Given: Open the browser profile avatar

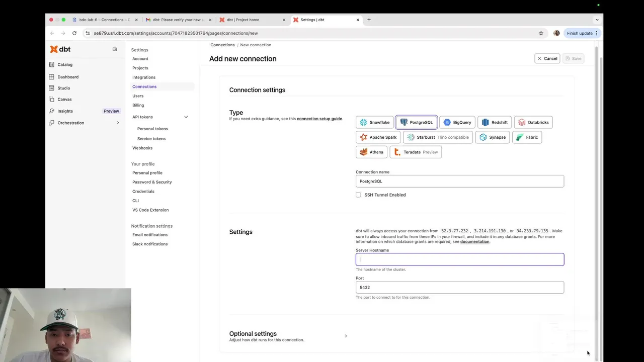Looking at the screenshot, I should (x=556, y=33).
